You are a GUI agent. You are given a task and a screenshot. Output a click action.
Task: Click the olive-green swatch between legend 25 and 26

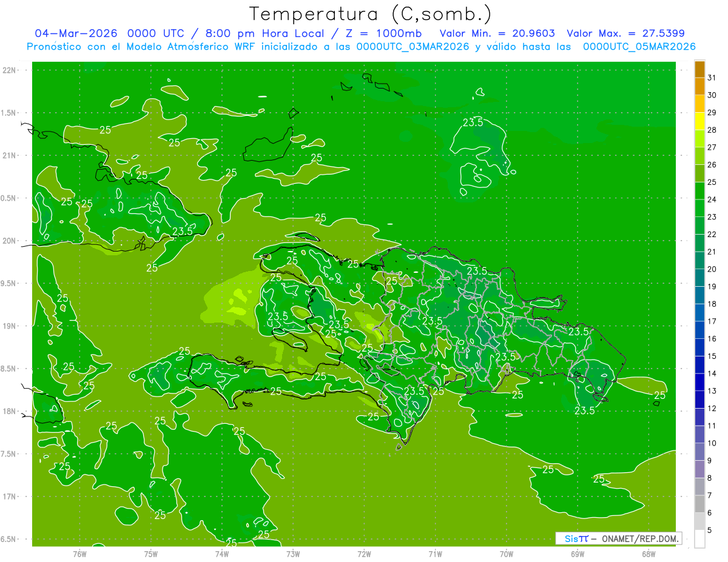699,173
